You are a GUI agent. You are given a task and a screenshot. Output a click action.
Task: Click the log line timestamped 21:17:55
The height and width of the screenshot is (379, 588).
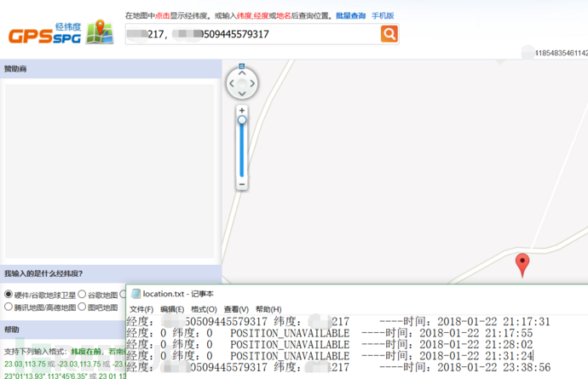[x=330, y=333]
